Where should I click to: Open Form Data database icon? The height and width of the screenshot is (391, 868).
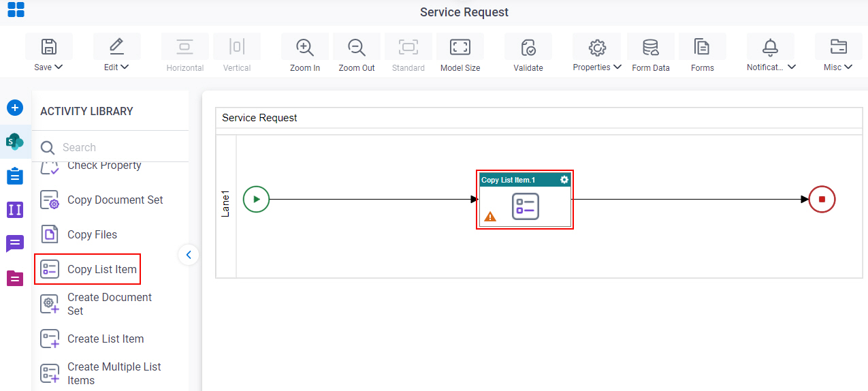click(x=651, y=46)
